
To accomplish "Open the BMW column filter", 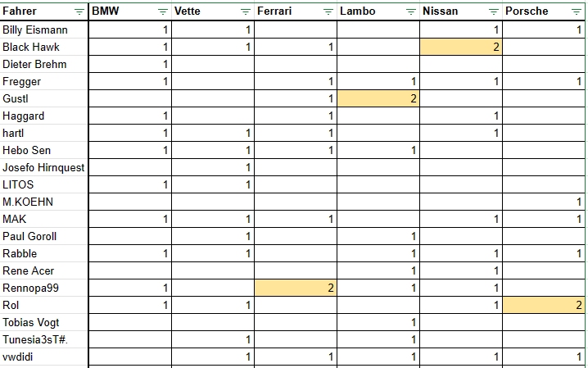I will [163, 11].
